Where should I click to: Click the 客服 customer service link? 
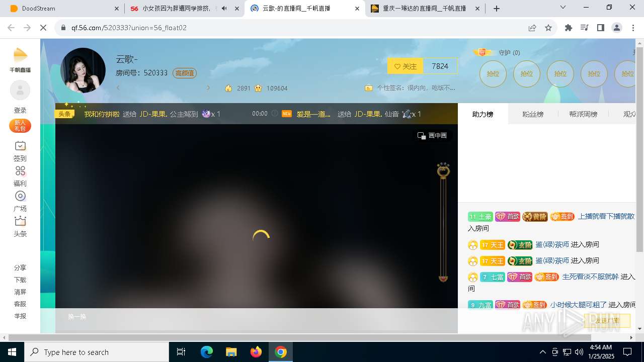pos(20,304)
